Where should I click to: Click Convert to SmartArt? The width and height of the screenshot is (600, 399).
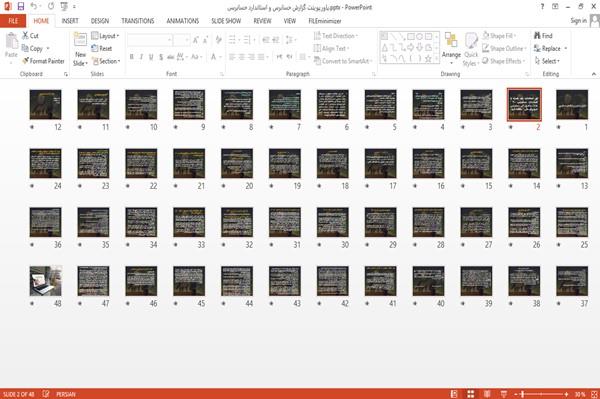pos(342,61)
